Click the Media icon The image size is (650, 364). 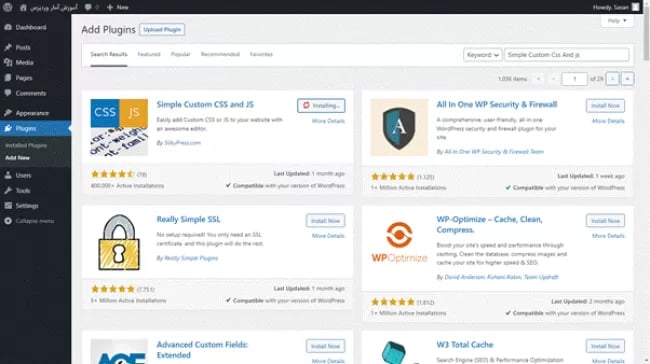point(8,63)
